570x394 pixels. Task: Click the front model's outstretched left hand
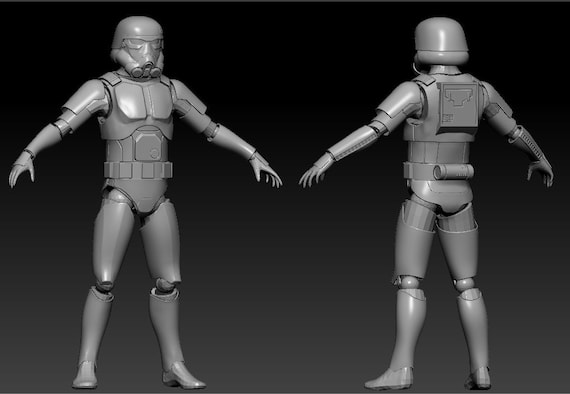click(22, 169)
